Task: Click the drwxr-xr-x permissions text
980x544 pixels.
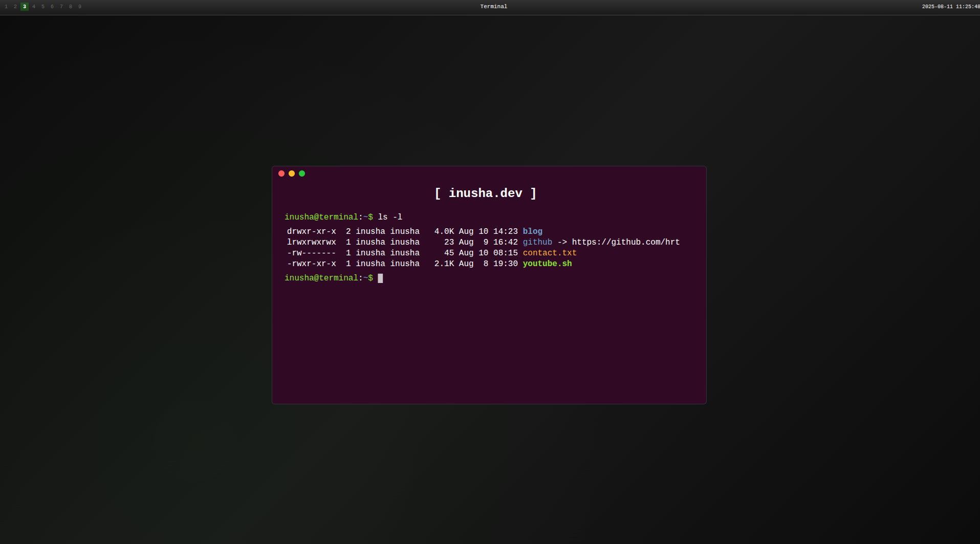Action: point(311,231)
